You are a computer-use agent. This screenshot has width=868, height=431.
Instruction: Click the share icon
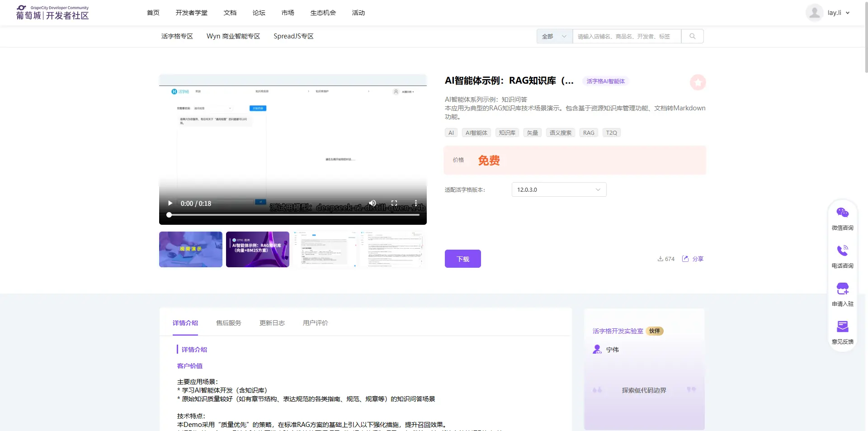685,259
